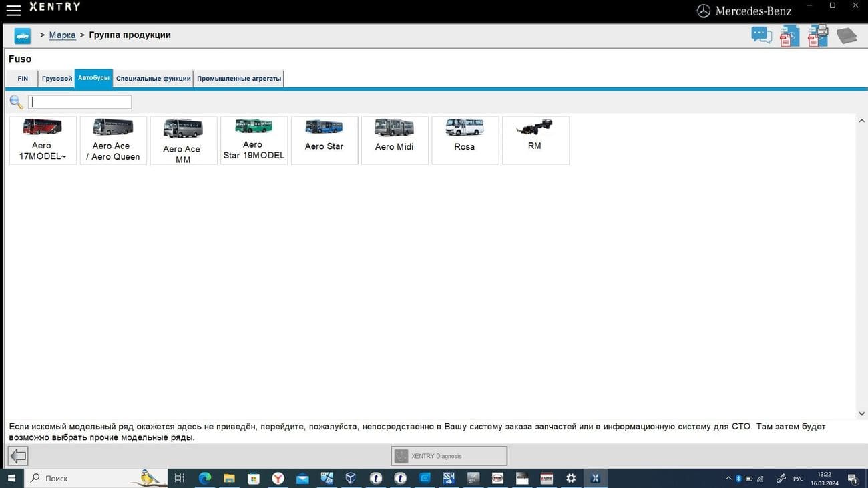
Task: Focus the model search input field
Action: pos(79,102)
